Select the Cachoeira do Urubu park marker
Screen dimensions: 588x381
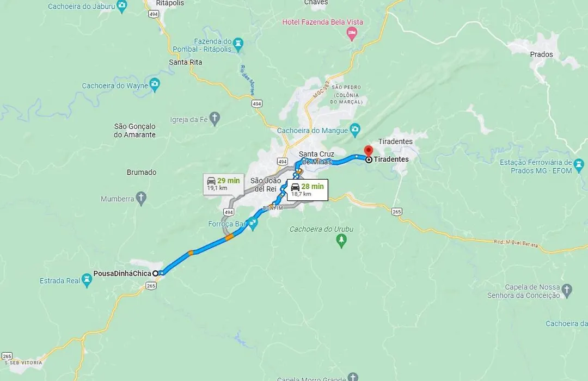[341, 241]
